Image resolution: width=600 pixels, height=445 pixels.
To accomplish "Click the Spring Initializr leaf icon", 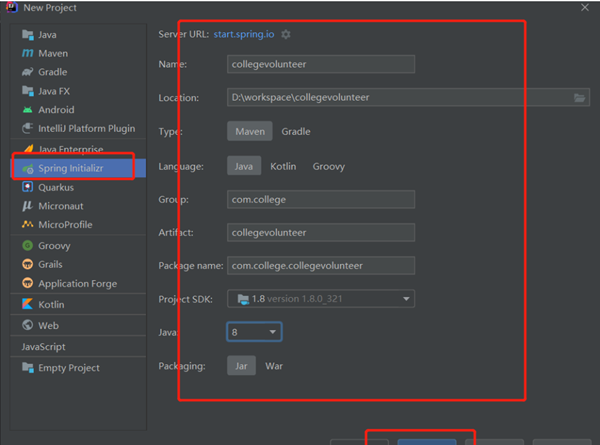I will click(28, 168).
